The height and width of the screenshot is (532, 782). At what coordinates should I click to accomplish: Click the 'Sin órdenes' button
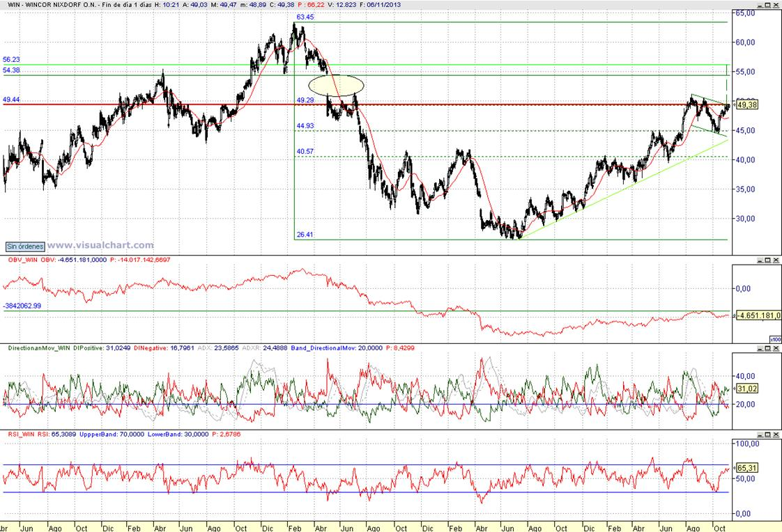tap(25, 247)
